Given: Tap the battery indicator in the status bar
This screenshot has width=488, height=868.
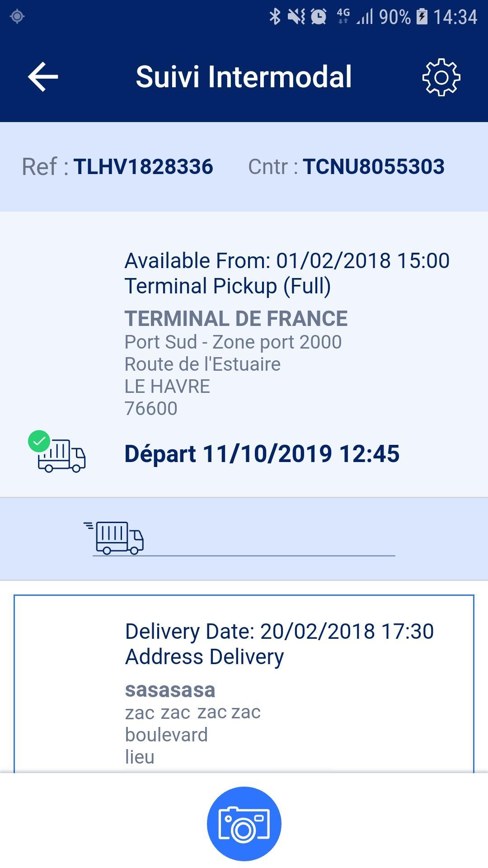Looking at the screenshot, I should 422,17.
